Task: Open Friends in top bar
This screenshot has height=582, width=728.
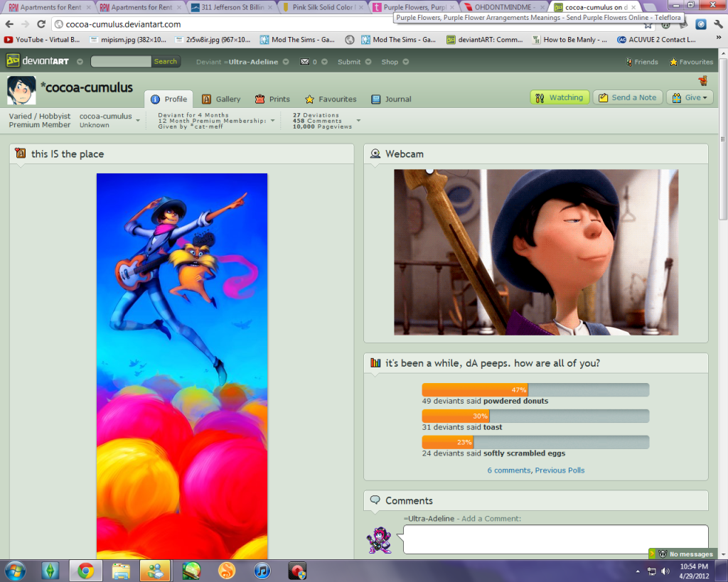Action: click(x=642, y=62)
